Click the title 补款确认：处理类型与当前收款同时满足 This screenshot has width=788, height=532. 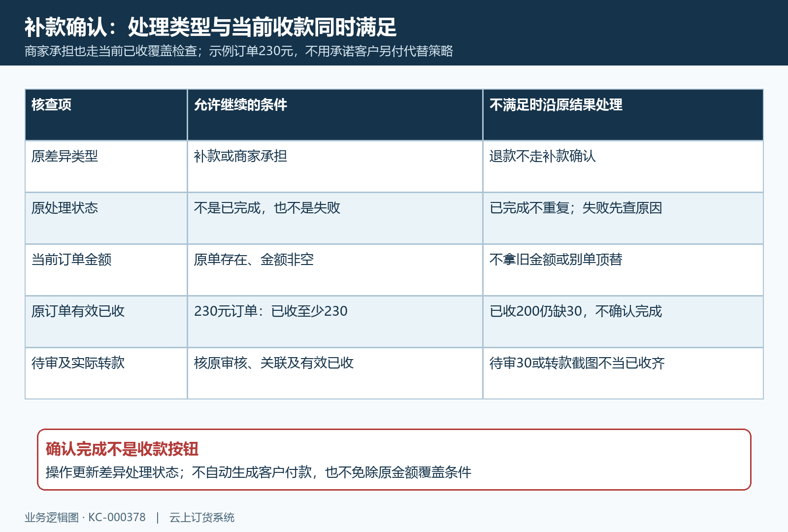click(x=210, y=27)
